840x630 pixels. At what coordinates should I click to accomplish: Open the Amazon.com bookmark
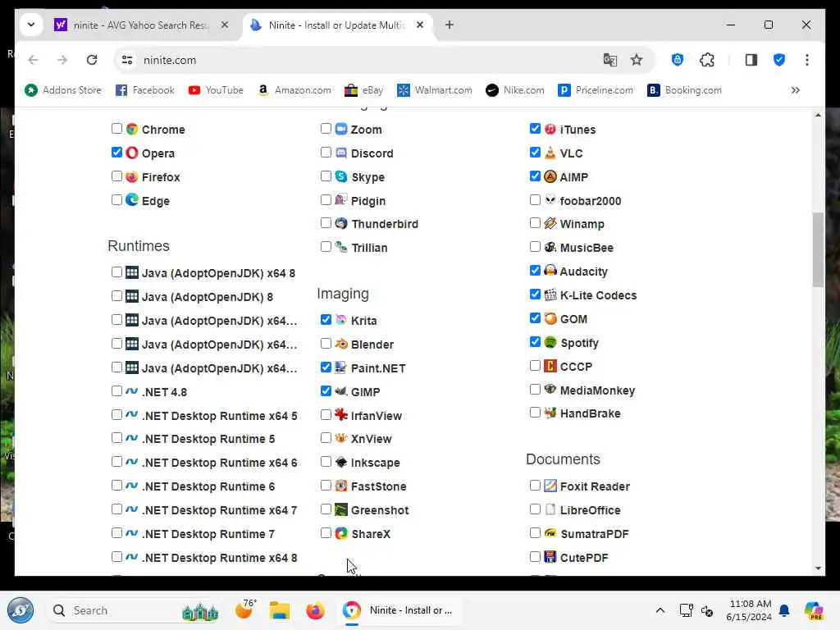[294, 90]
